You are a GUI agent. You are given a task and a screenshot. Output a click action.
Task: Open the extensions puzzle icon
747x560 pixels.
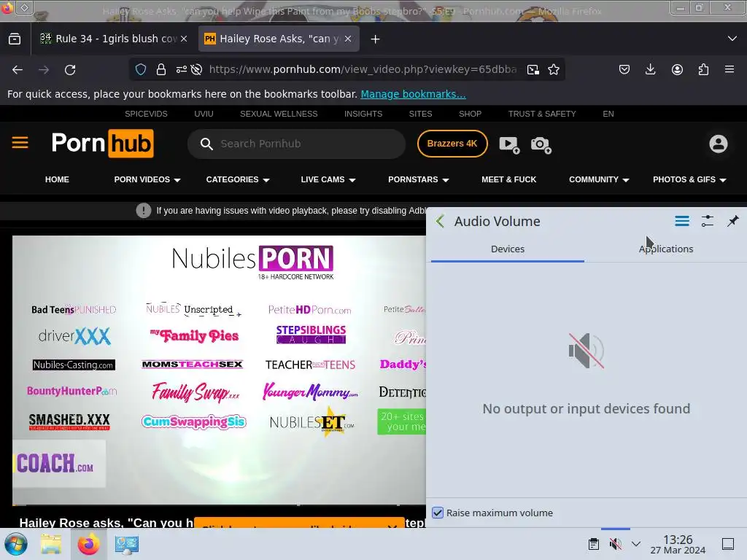pos(703,69)
